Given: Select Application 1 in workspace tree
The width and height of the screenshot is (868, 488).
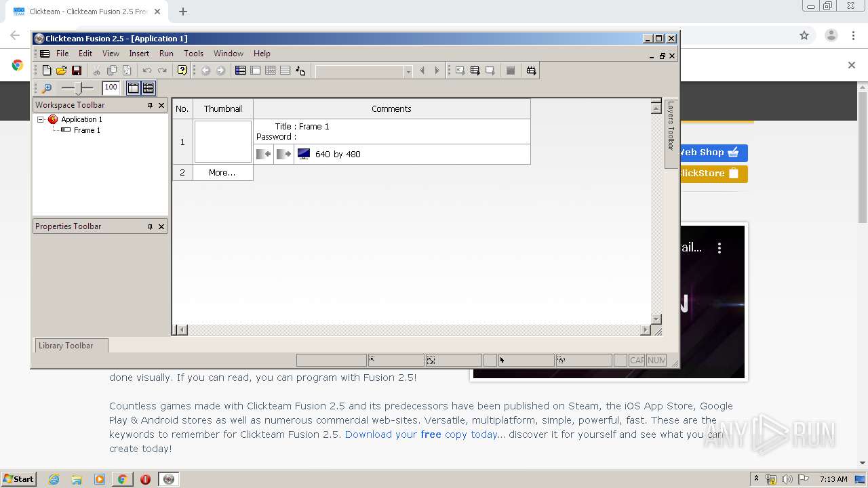Looking at the screenshot, I should click(x=81, y=119).
